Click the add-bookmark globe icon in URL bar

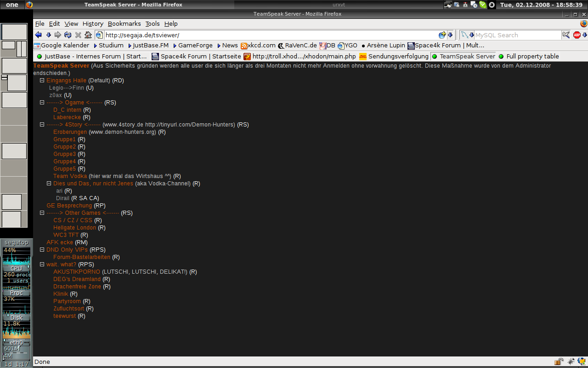(442, 35)
